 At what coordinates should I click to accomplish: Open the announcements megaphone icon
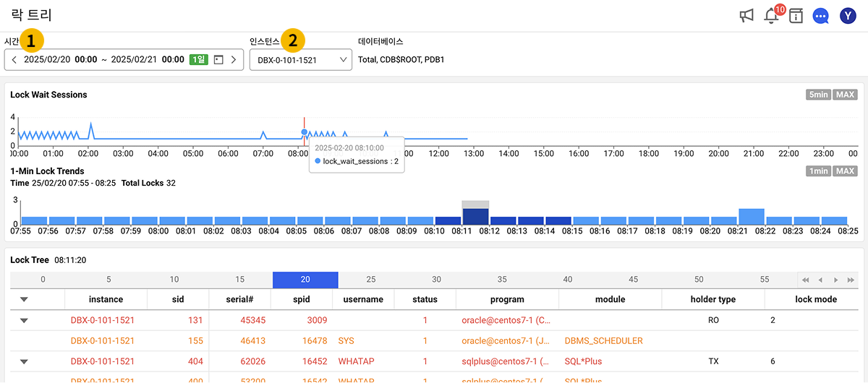click(x=746, y=15)
